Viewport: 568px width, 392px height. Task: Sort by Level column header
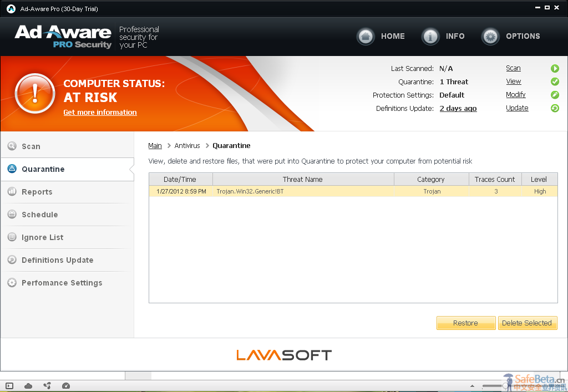click(539, 179)
